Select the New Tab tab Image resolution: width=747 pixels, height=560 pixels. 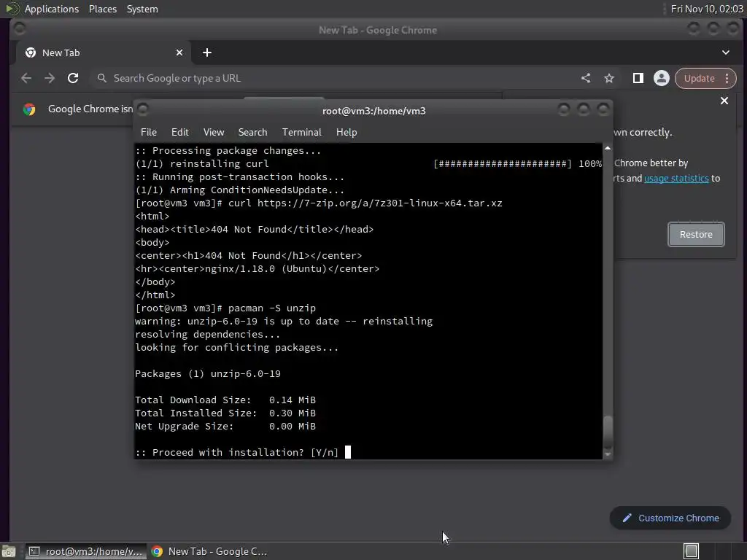point(104,52)
